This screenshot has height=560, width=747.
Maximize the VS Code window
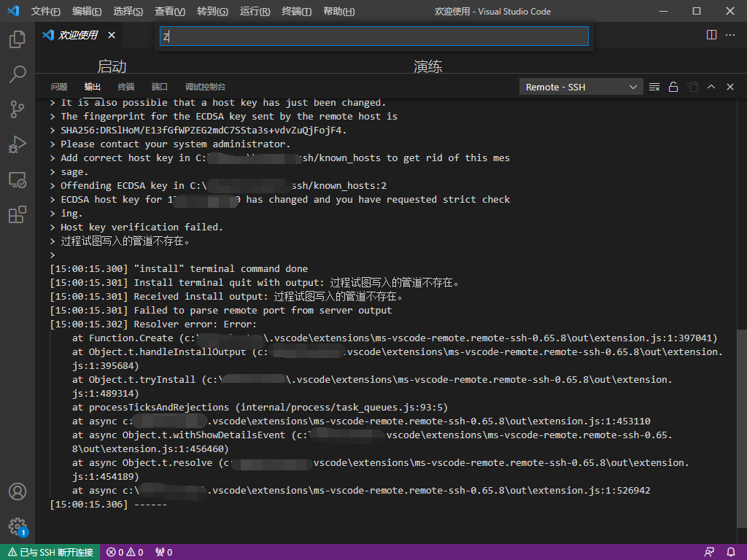coord(697,11)
